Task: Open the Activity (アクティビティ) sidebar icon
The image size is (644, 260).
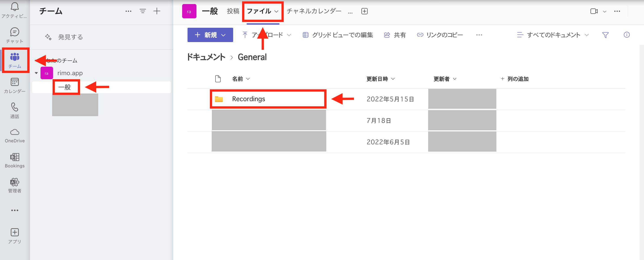Action: pos(15,10)
